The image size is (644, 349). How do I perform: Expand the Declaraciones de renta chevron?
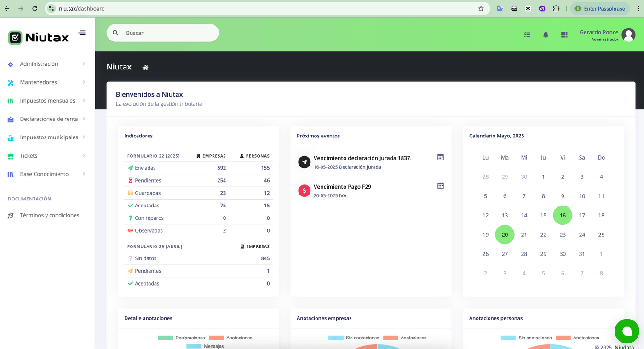click(x=84, y=119)
